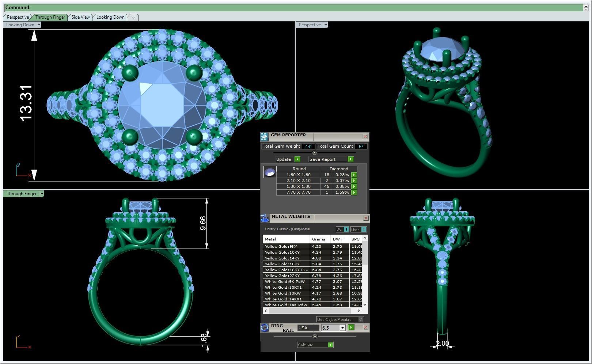The width and height of the screenshot is (592, 364).
Task: Click the Update button label
Action: [x=284, y=159]
